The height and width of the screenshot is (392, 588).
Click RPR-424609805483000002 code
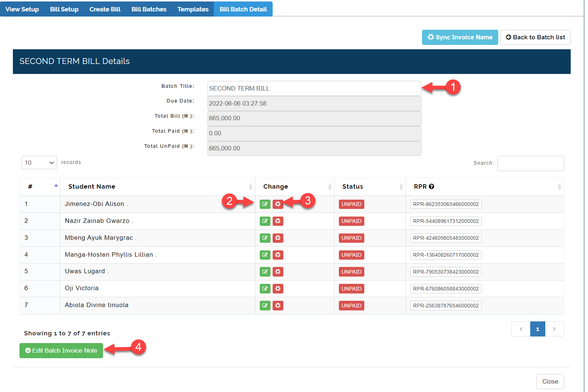pos(446,238)
